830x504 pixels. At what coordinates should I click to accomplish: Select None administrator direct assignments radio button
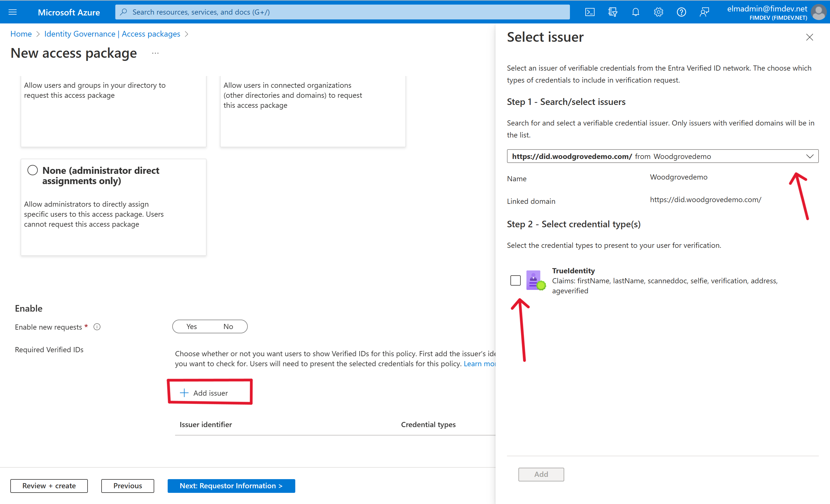click(x=32, y=170)
